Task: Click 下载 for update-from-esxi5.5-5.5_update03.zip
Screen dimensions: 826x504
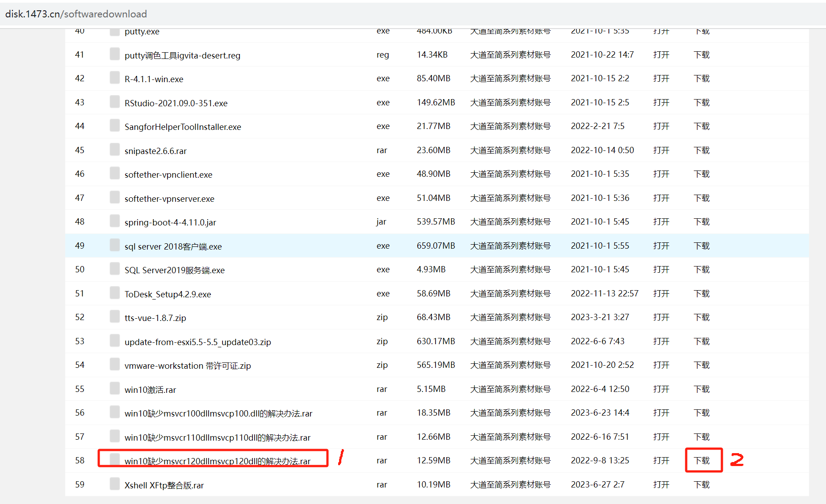Action: point(702,341)
